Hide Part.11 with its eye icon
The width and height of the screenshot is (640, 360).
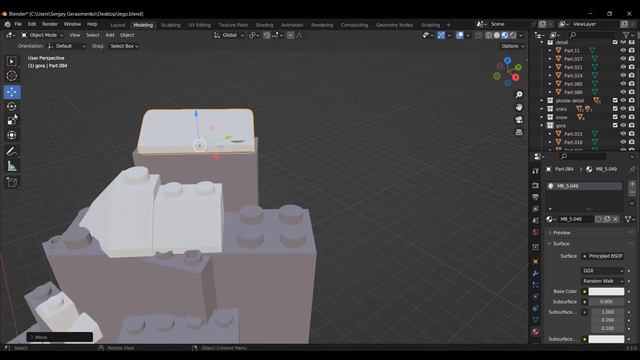click(623, 50)
